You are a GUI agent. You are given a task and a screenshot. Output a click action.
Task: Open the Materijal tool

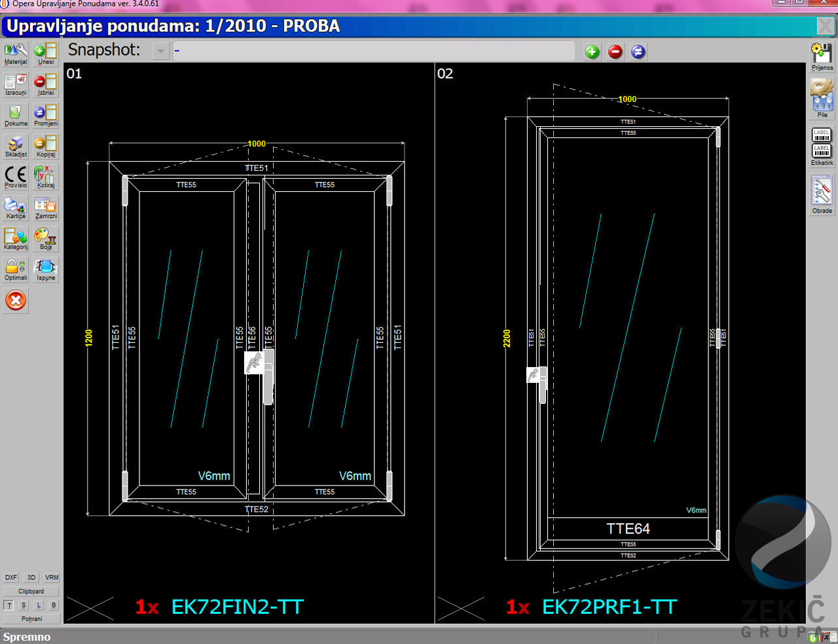point(16,54)
